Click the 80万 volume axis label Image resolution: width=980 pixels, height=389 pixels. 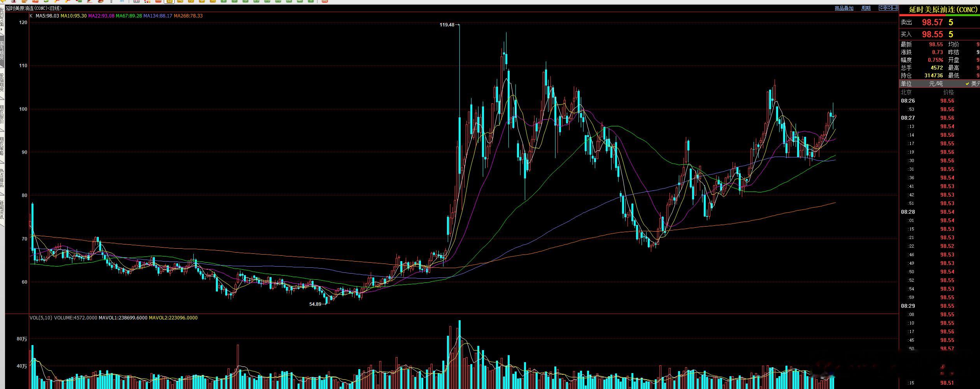point(22,339)
